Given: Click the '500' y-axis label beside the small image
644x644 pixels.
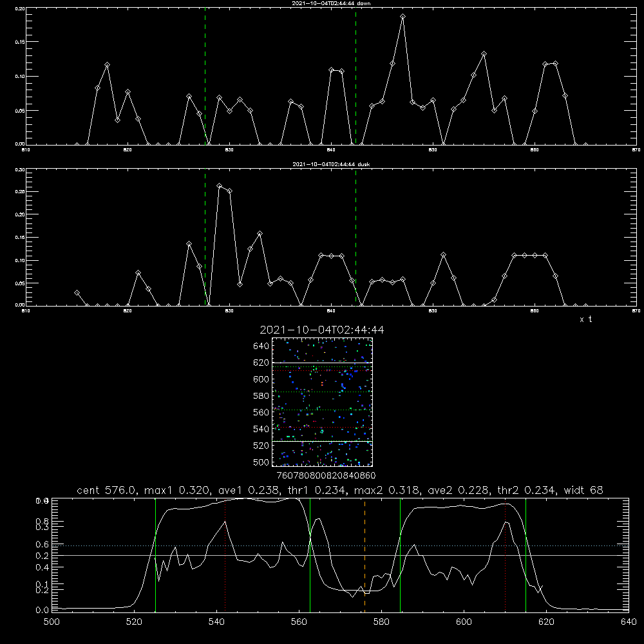Looking at the screenshot, I should [261, 462].
